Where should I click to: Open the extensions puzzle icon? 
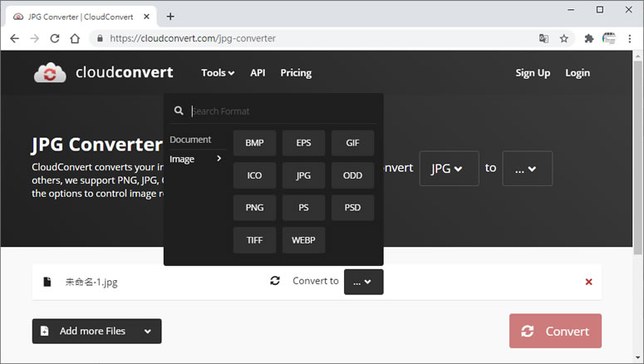pos(589,38)
